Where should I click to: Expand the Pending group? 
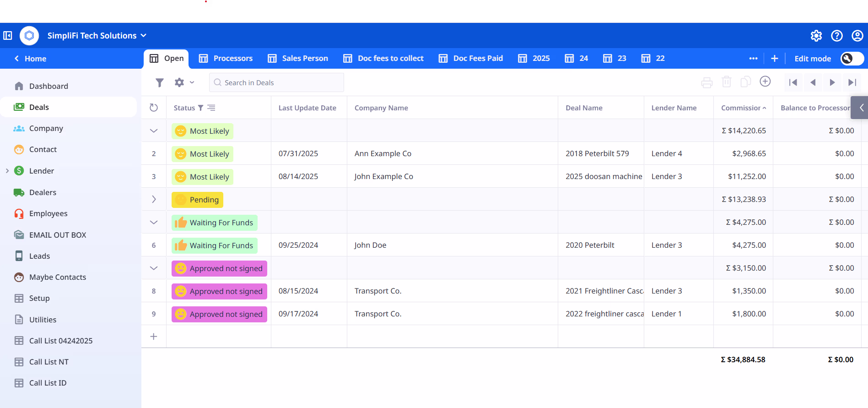[154, 199]
